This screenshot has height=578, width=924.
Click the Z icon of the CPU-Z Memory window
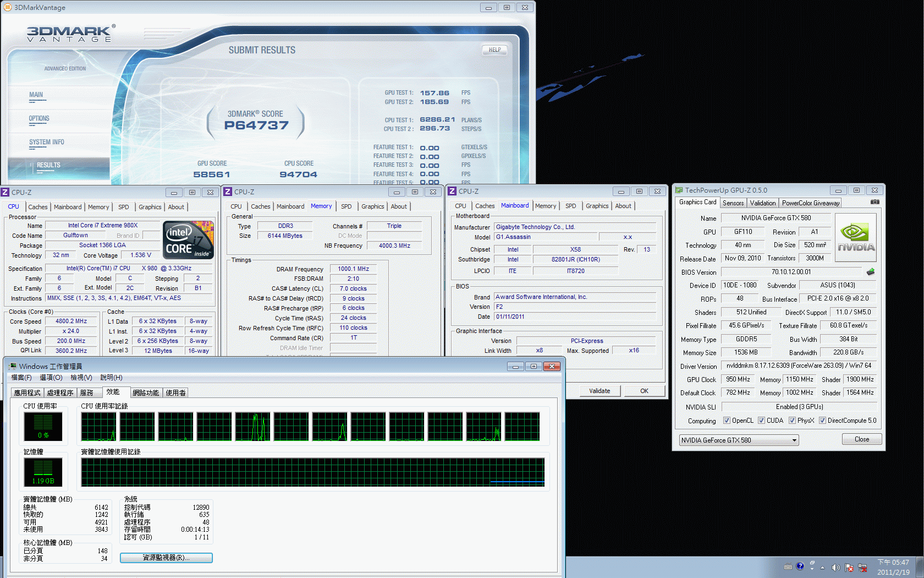pyautogui.click(x=228, y=192)
